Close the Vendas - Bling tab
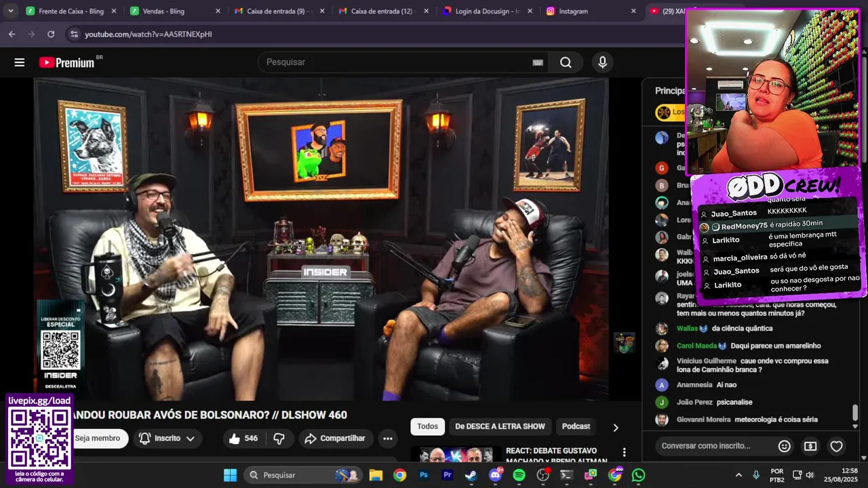The height and width of the screenshot is (488, 868). 218,11
